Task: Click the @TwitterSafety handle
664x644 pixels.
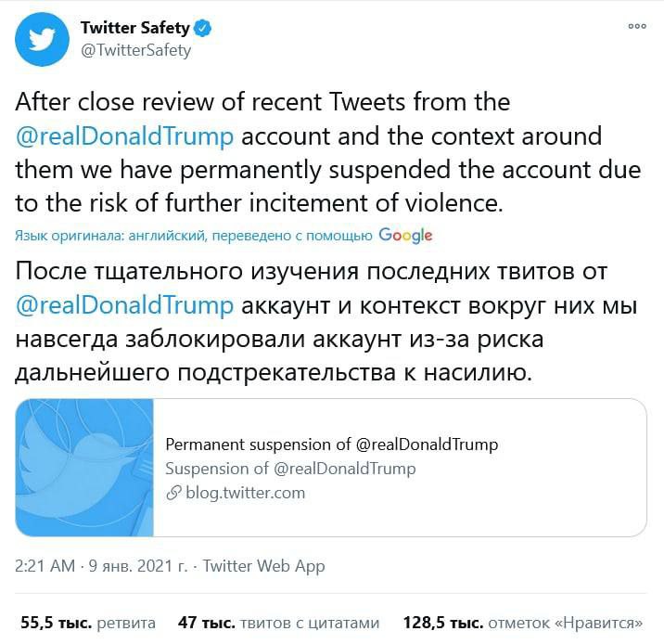Action: click(135, 51)
